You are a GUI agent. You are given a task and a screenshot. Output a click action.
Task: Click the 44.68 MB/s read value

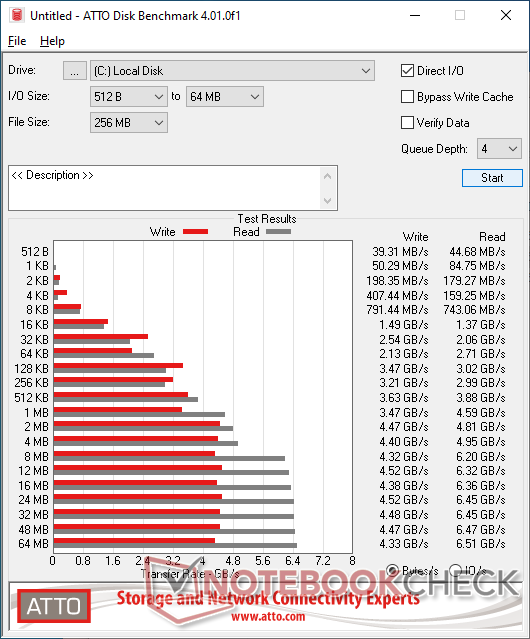[477, 252]
